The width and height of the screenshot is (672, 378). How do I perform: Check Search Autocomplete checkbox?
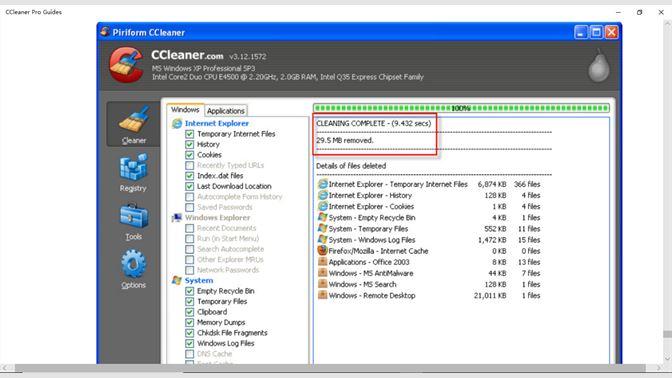tap(189, 249)
